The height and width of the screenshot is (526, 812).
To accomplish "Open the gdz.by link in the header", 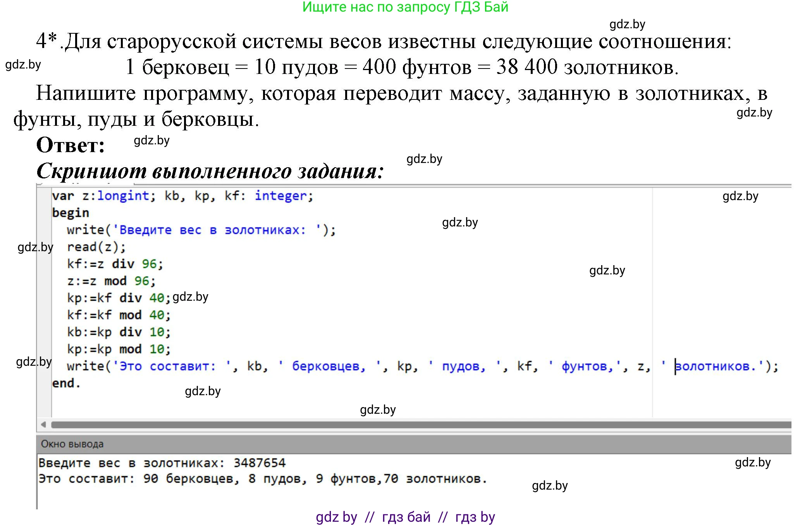I will tap(628, 24).
